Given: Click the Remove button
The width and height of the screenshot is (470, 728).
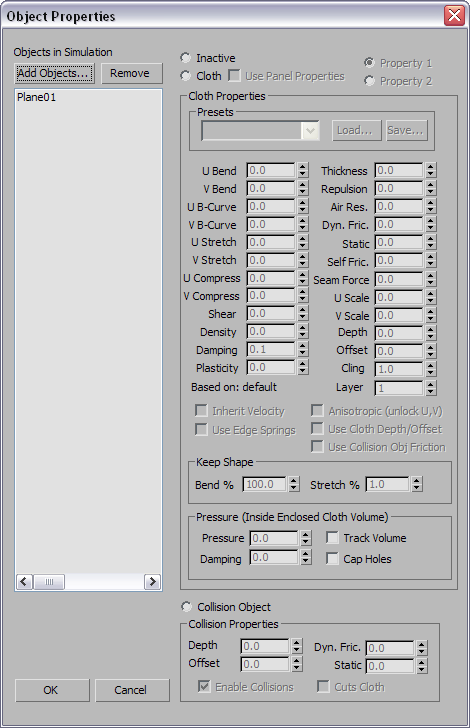Looking at the screenshot, I should (x=132, y=73).
